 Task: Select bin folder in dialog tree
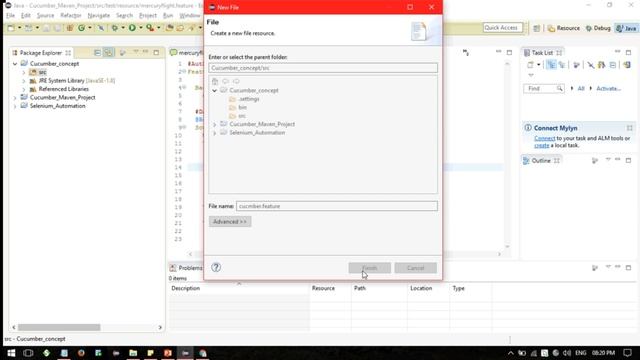(x=242, y=107)
